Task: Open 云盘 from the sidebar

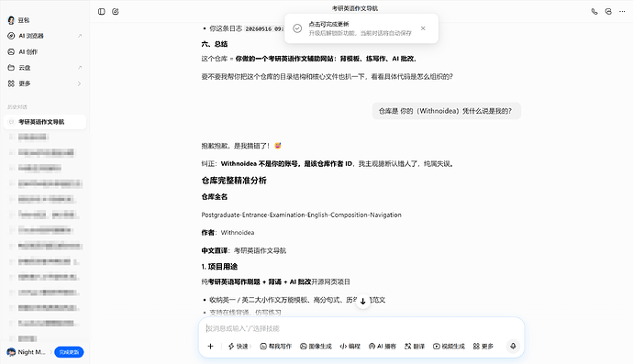Action: pyautogui.click(x=45, y=68)
